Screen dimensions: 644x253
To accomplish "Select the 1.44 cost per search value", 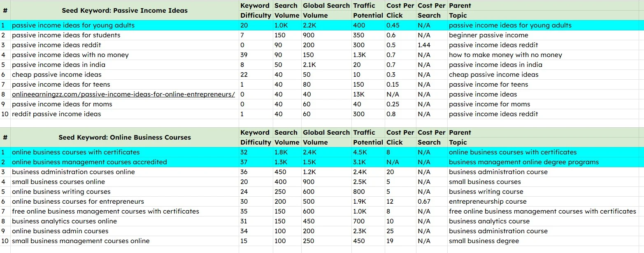I will pos(424,45).
